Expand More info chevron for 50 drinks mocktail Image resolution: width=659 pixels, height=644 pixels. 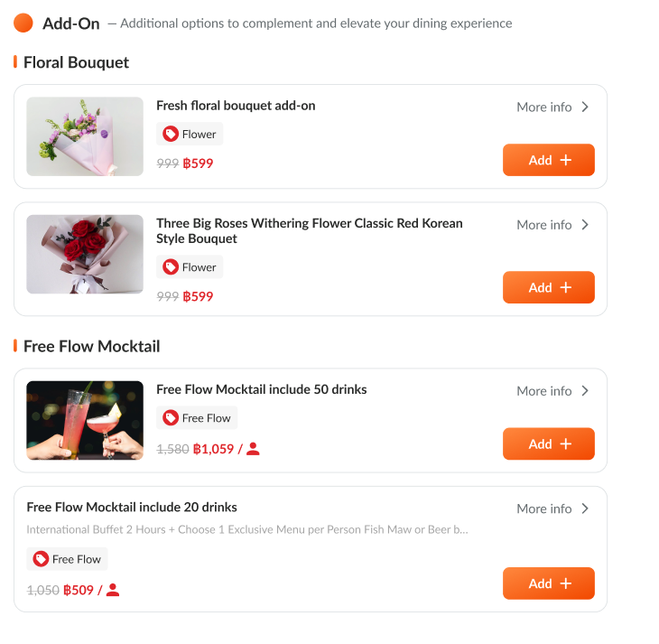click(585, 391)
